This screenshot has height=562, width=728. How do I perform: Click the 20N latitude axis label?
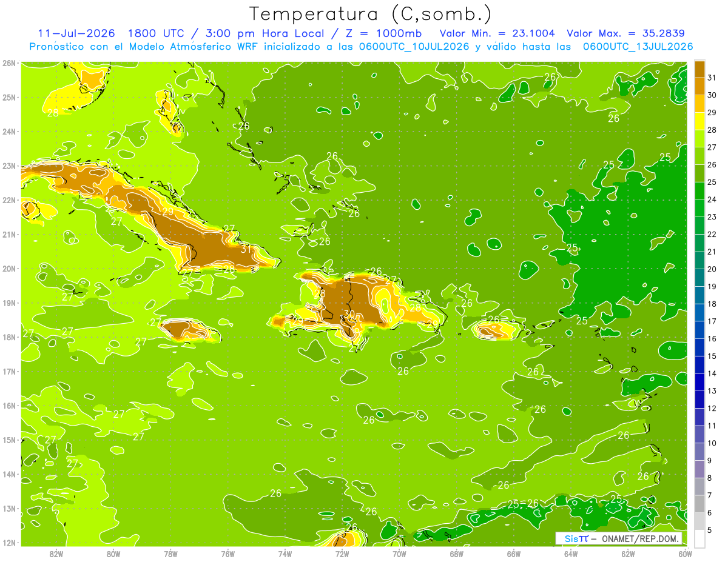pos(9,269)
